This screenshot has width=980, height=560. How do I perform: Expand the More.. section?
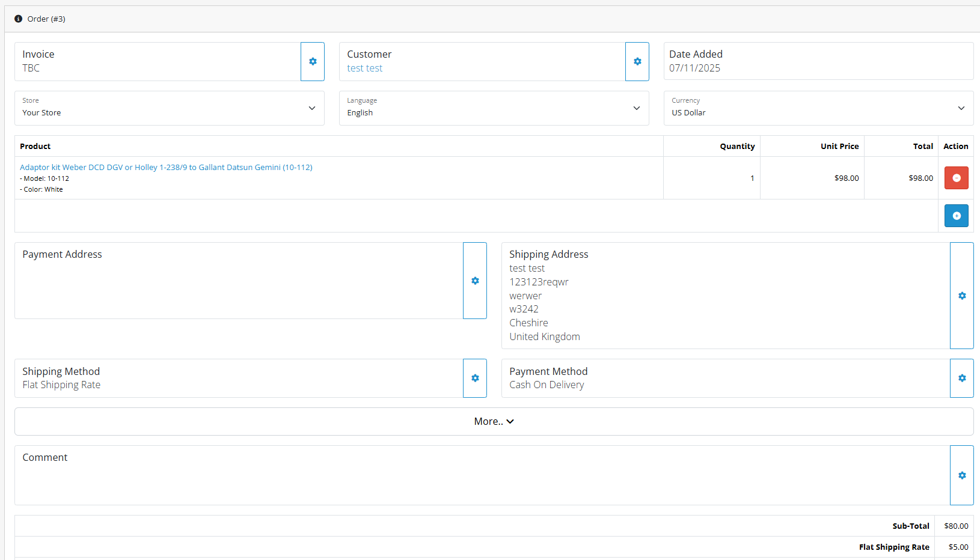click(x=494, y=422)
